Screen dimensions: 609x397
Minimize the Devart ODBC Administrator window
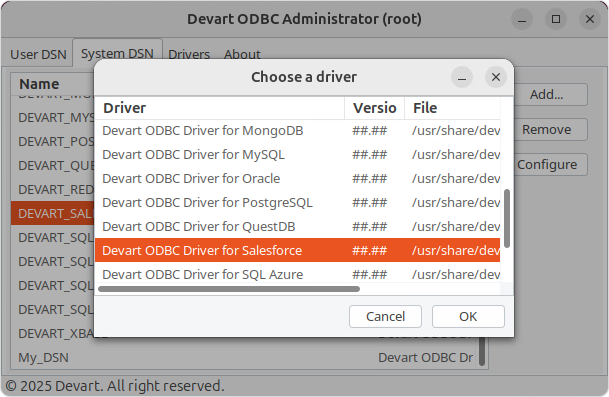522,19
